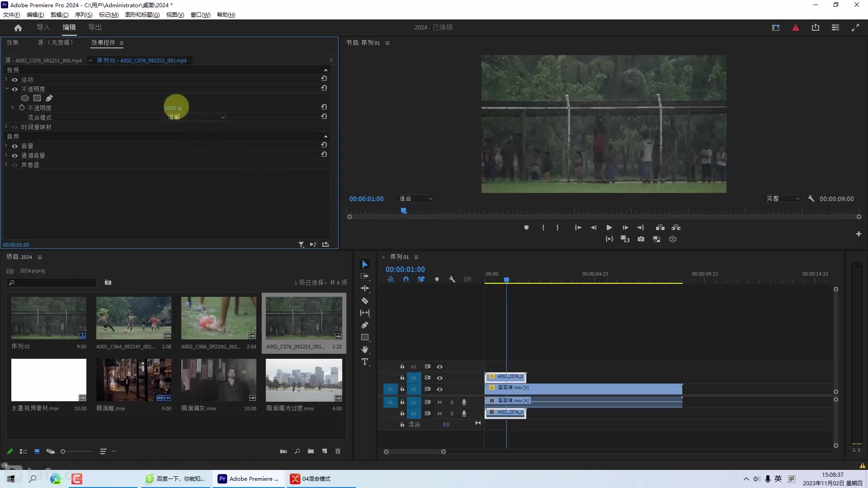Open the Sequence menu
The height and width of the screenshot is (488, 868).
(x=84, y=15)
